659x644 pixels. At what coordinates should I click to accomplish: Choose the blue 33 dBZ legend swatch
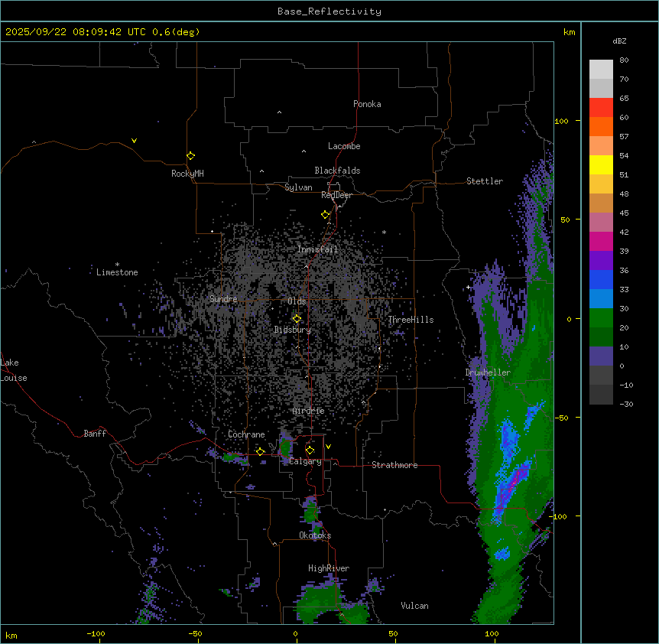[x=601, y=298]
